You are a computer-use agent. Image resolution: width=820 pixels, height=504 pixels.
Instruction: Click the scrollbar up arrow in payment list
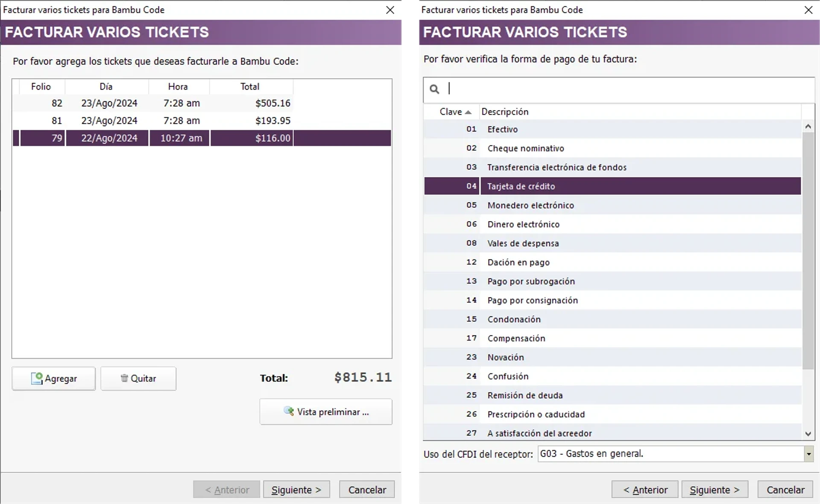808,126
